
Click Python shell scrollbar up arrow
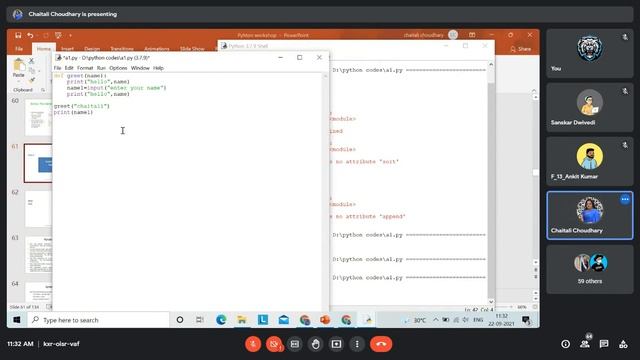click(x=491, y=64)
